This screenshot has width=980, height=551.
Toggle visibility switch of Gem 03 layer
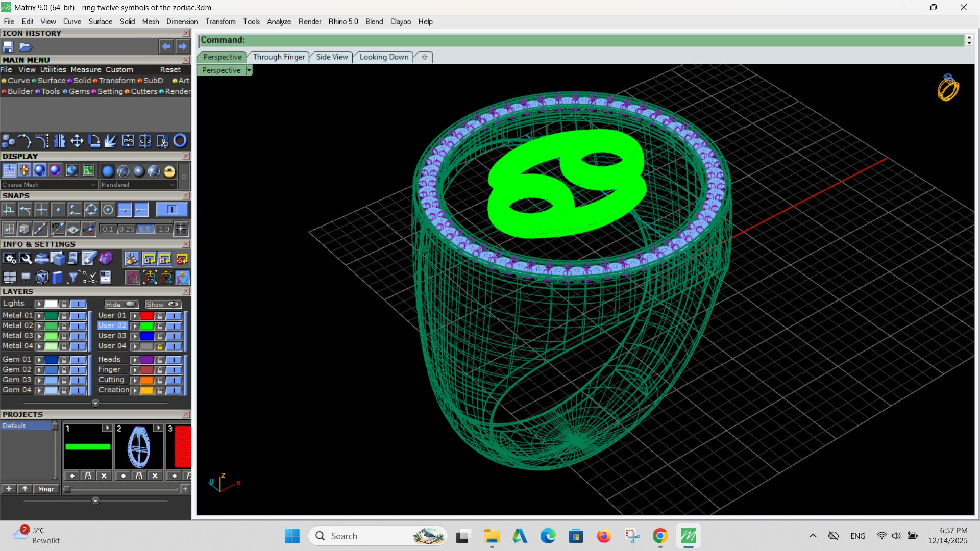[78, 381]
